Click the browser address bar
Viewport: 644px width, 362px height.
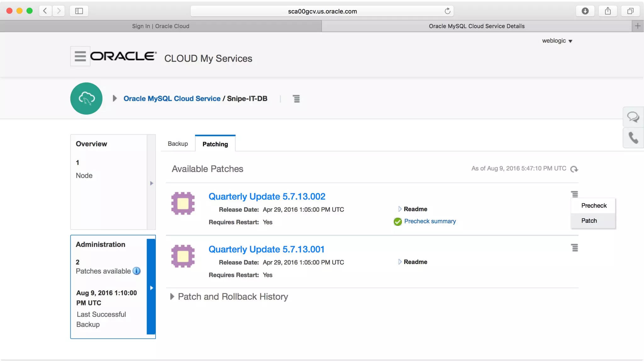point(322,11)
